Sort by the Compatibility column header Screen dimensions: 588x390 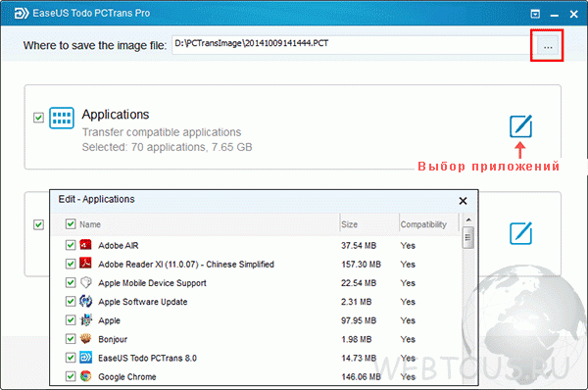coord(423,224)
